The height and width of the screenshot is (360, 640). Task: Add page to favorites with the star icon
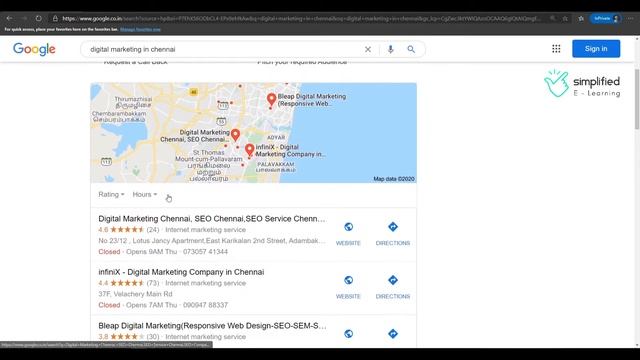pyautogui.click(x=565, y=18)
